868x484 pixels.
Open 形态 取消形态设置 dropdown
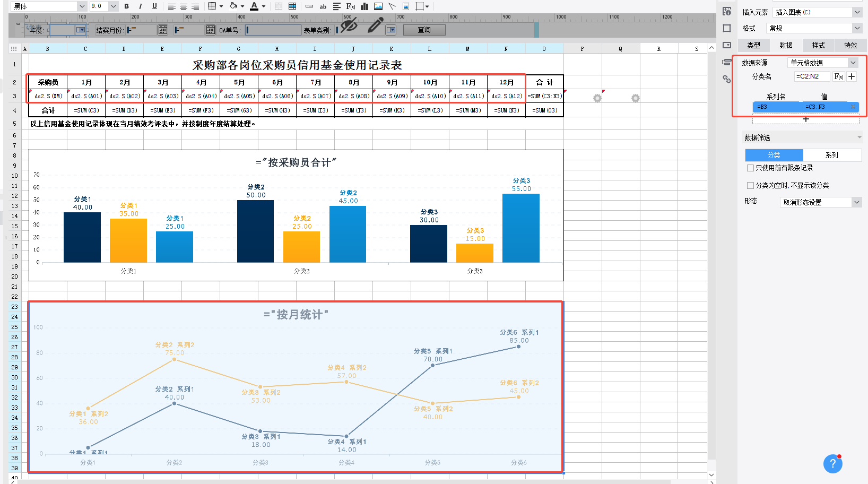[x=857, y=202]
